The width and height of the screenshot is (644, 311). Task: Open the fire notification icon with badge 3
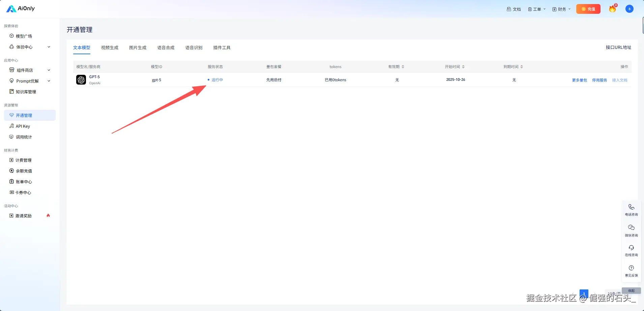[613, 9]
